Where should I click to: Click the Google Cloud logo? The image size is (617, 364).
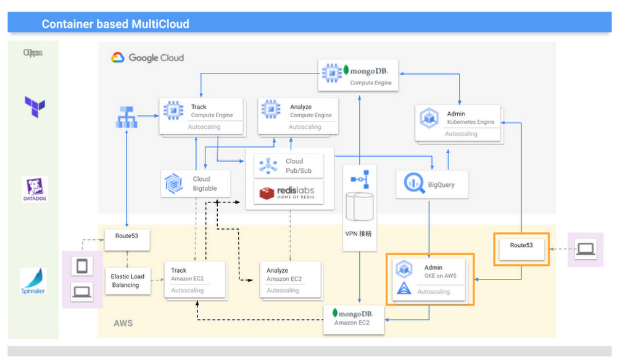point(147,58)
